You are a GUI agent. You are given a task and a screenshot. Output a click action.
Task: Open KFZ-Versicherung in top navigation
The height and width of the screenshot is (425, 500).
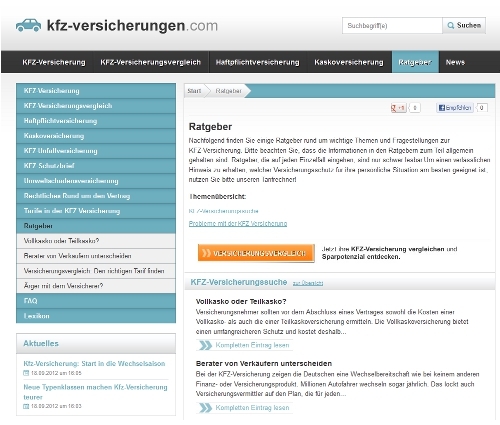click(54, 62)
